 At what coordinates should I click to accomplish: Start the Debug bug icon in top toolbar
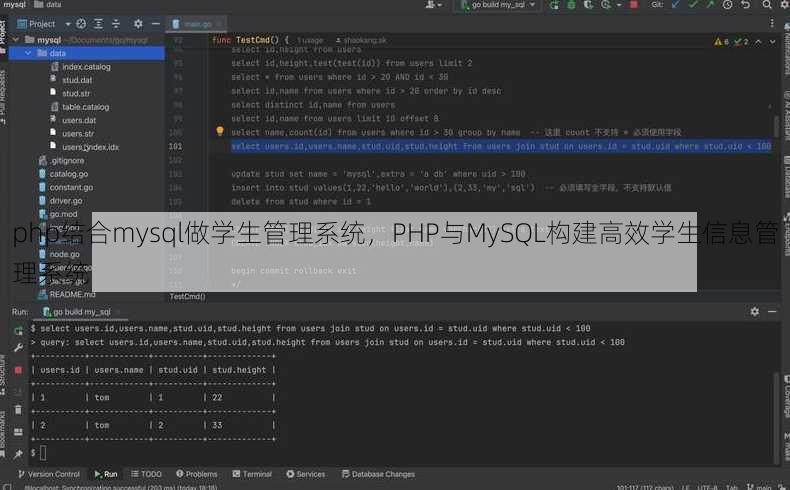pos(571,5)
